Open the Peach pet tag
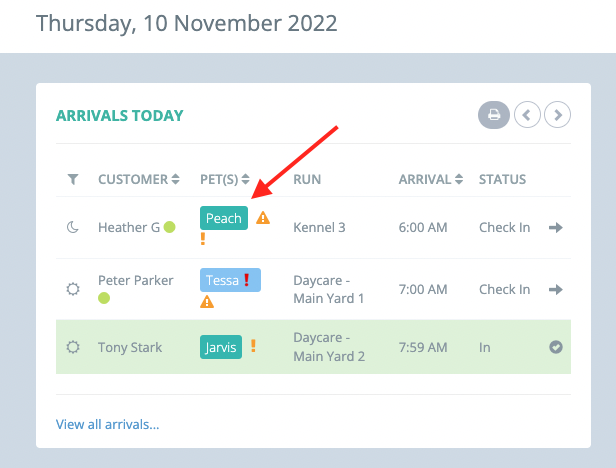Screen dimensions: 616x468 pos(224,218)
